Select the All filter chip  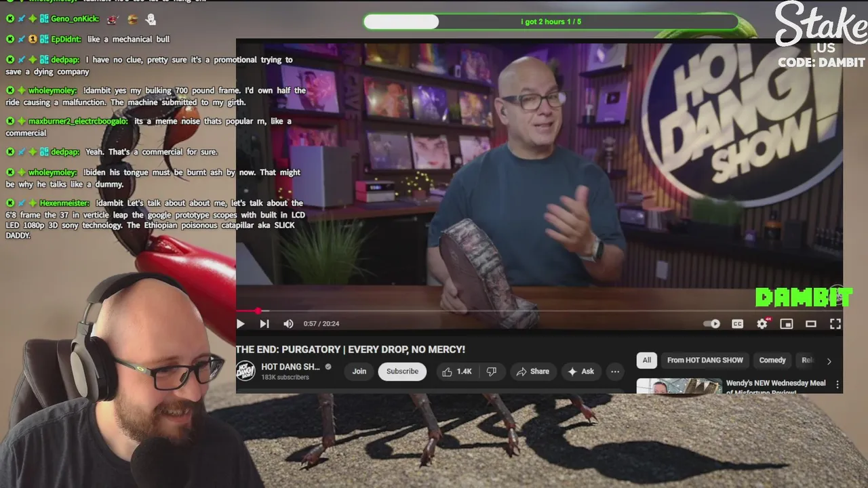click(647, 361)
